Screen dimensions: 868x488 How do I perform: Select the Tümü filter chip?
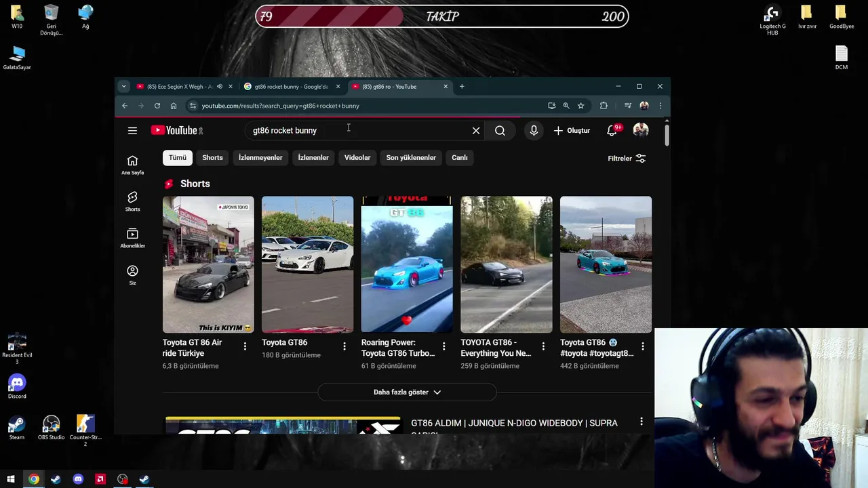click(178, 157)
